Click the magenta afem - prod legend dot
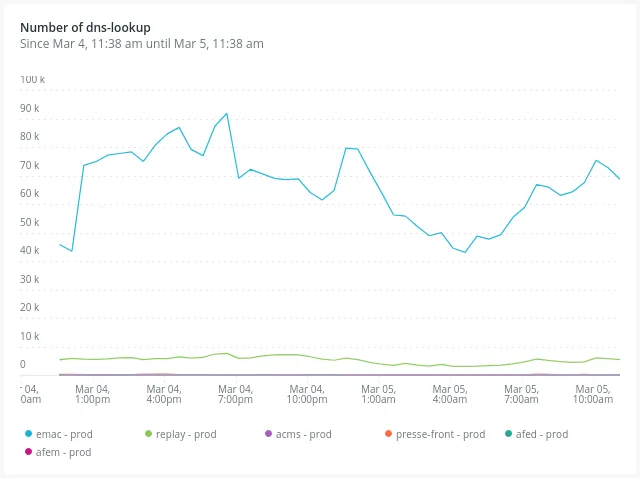This screenshot has width=640, height=480. 28,452
